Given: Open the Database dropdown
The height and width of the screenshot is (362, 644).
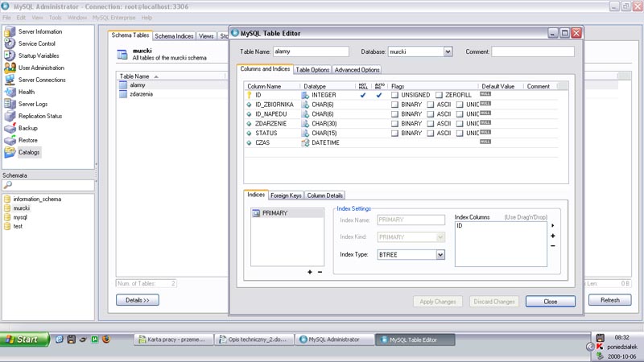Looking at the screenshot, I should [448, 51].
